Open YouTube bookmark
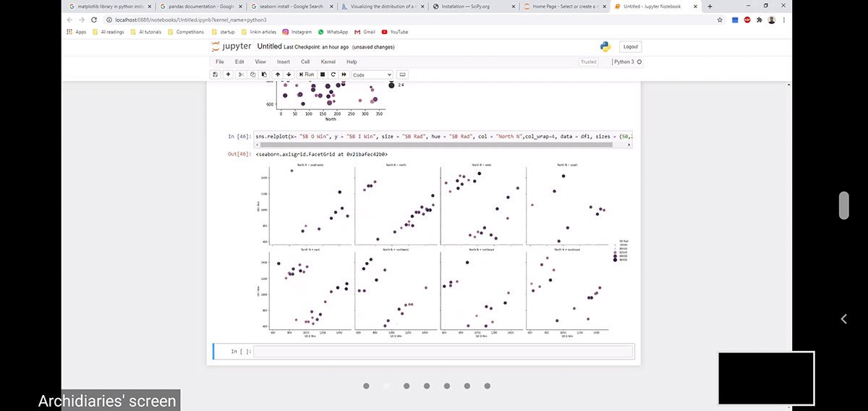 click(395, 32)
